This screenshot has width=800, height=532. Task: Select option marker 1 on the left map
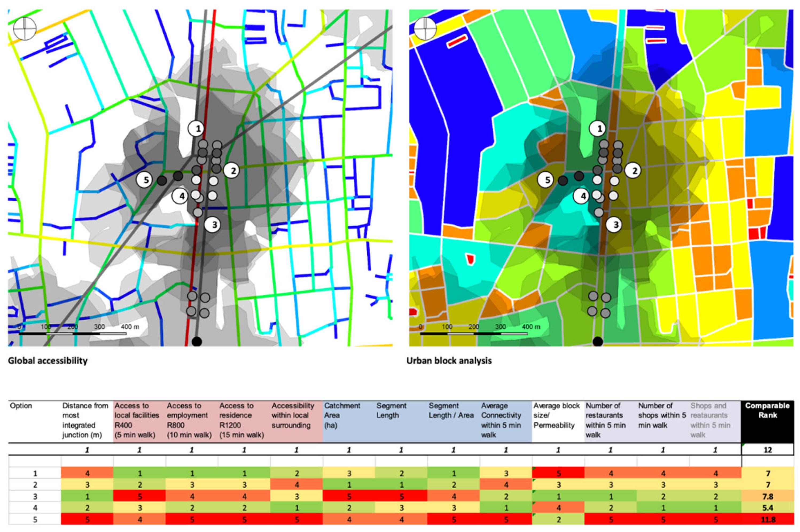(x=196, y=129)
